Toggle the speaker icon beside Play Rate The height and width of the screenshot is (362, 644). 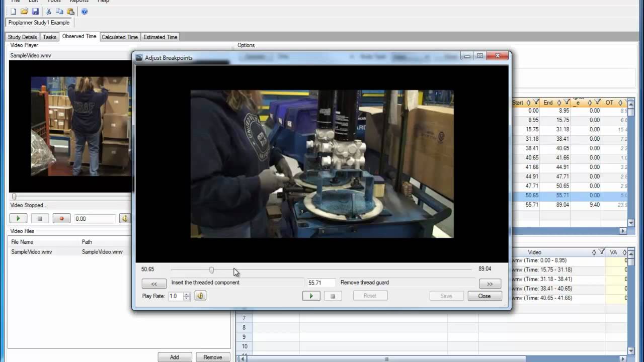200,296
